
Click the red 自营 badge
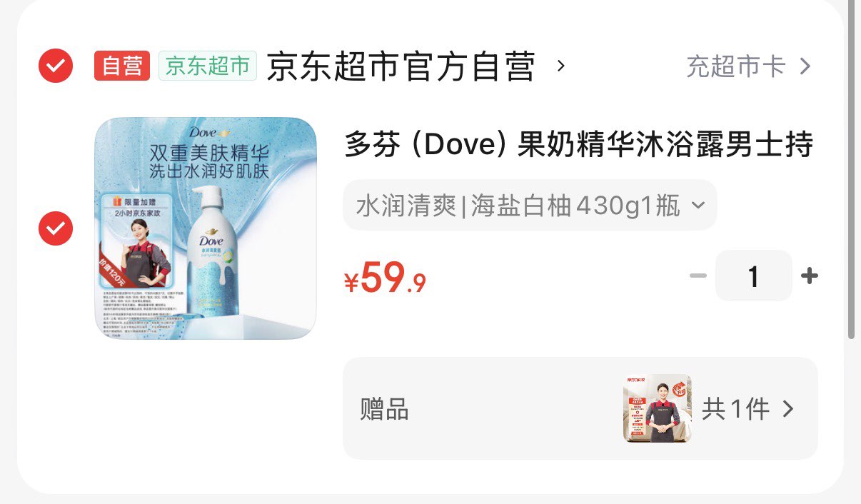[x=122, y=66]
